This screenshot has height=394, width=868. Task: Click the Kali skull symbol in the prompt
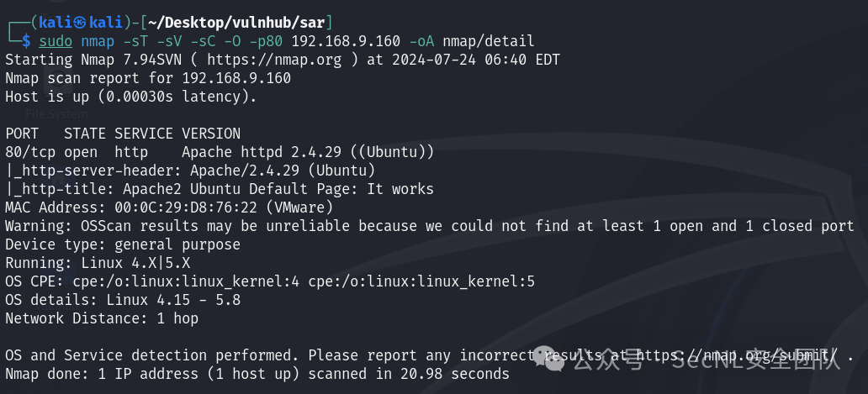click(x=82, y=23)
